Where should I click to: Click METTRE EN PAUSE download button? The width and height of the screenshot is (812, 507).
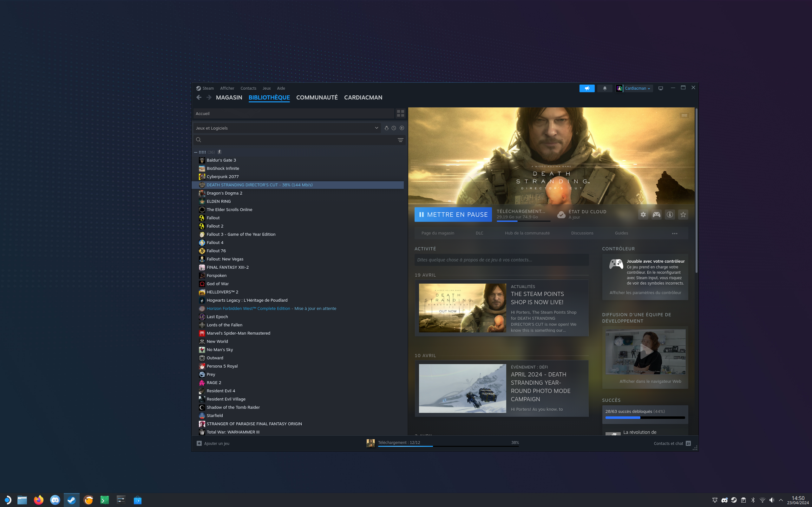click(453, 215)
